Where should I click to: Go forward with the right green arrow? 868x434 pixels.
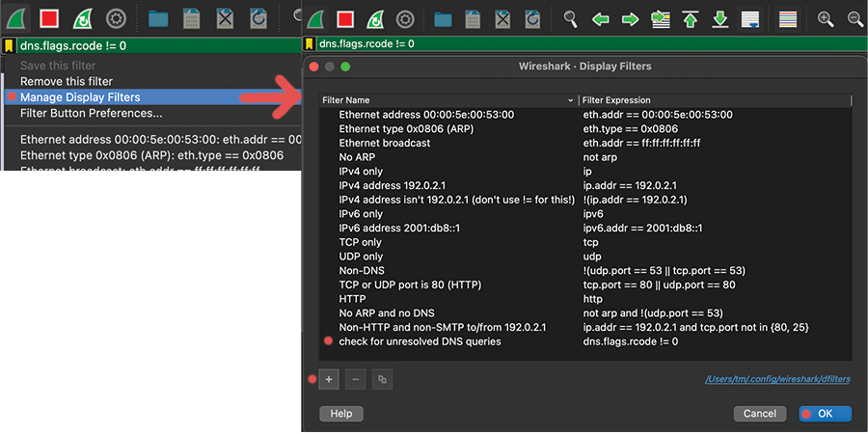[x=630, y=18]
